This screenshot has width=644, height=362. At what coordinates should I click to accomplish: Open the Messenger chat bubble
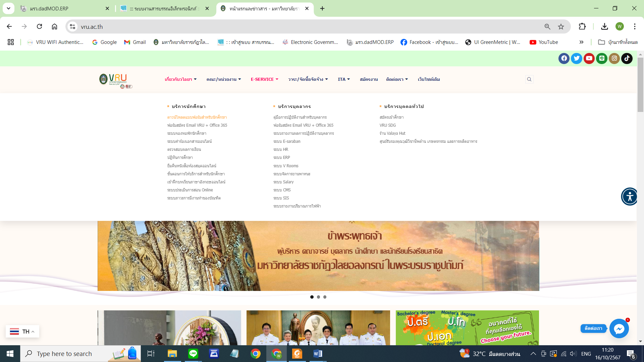pyautogui.click(x=619, y=328)
